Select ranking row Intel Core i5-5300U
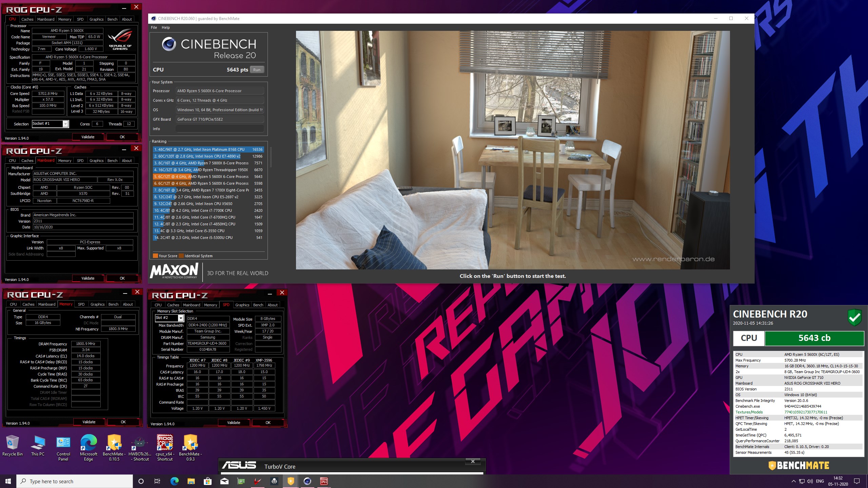The image size is (868, 488). [x=208, y=238]
